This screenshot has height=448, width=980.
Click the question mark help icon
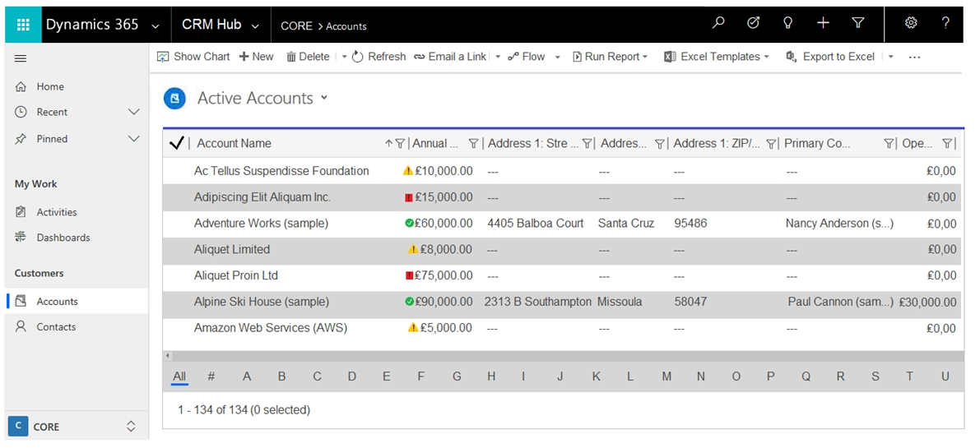945,23
